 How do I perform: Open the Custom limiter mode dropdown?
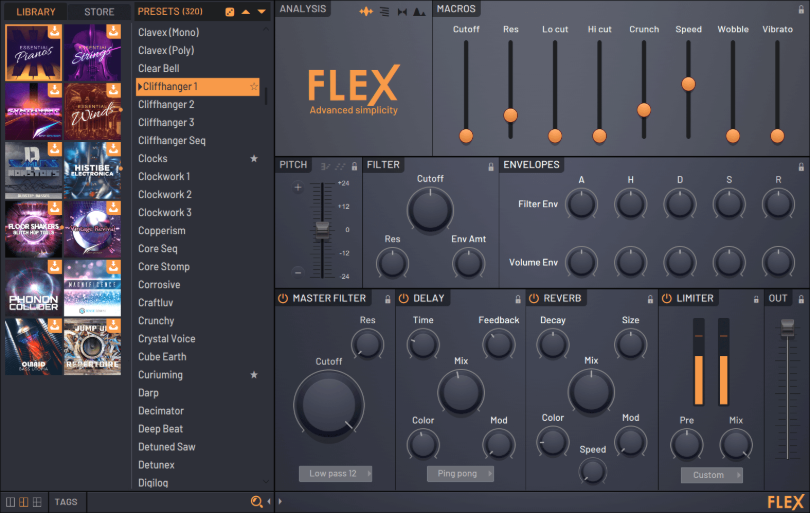click(x=712, y=475)
